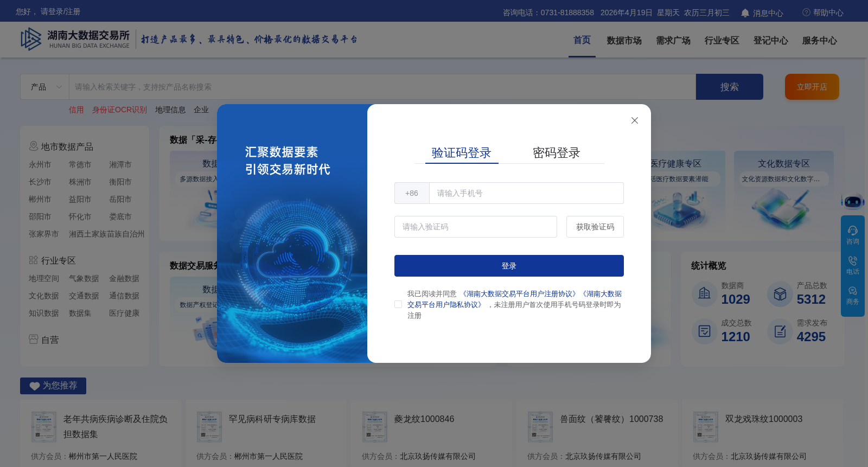The height and width of the screenshot is (467, 868).
Task: Open 数据市场 in navigation
Action: 624,41
